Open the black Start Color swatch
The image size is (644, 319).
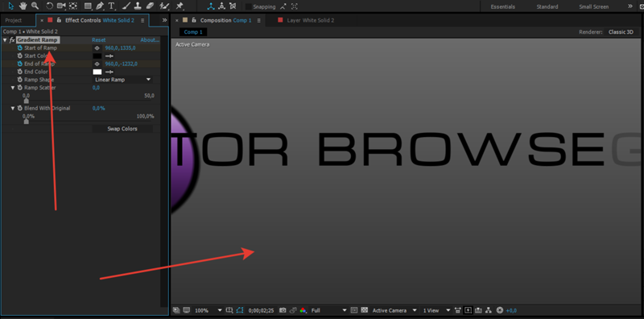tap(97, 56)
